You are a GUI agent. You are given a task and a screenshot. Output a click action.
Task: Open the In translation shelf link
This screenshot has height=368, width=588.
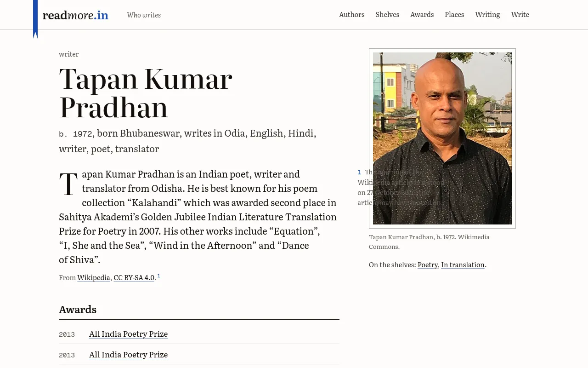pyautogui.click(x=463, y=264)
